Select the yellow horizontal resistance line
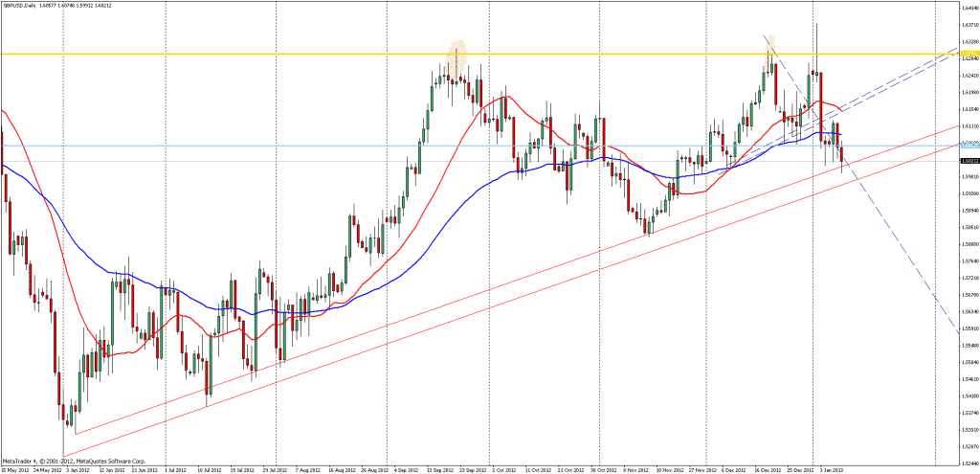 (x=287, y=54)
